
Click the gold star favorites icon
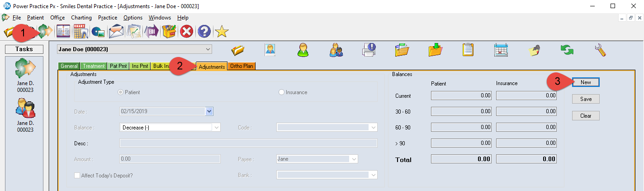point(222,32)
